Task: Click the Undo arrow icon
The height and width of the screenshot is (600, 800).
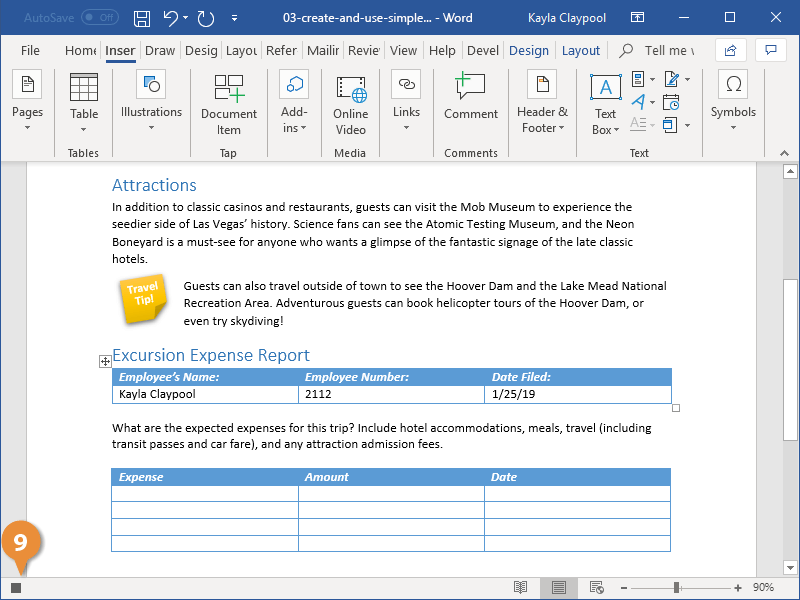Action: pyautogui.click(x=171, y=18)
